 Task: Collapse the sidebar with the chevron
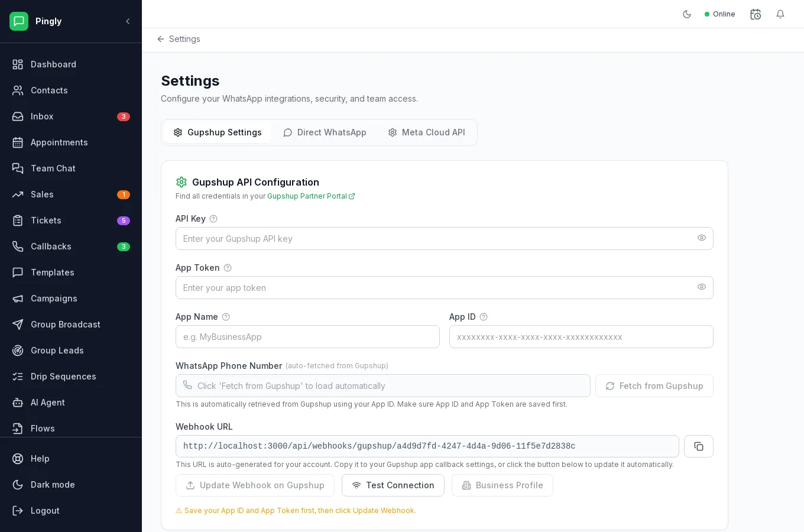coord(128,21)
